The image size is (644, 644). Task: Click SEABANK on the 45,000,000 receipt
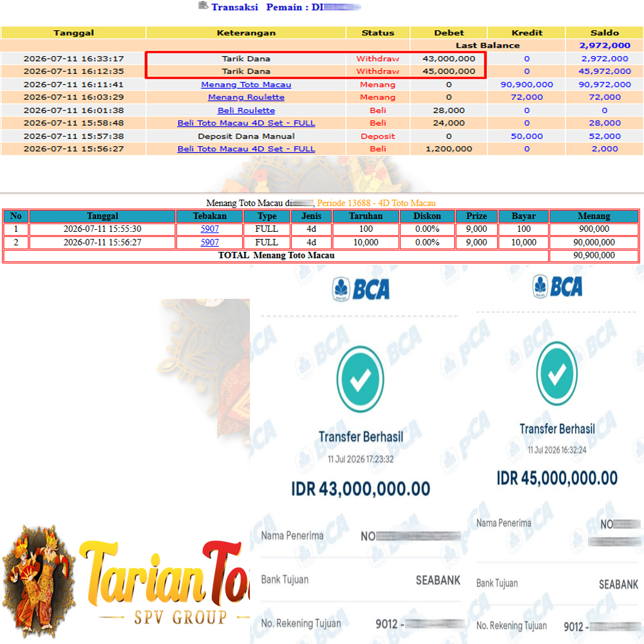tap(618, 585)
